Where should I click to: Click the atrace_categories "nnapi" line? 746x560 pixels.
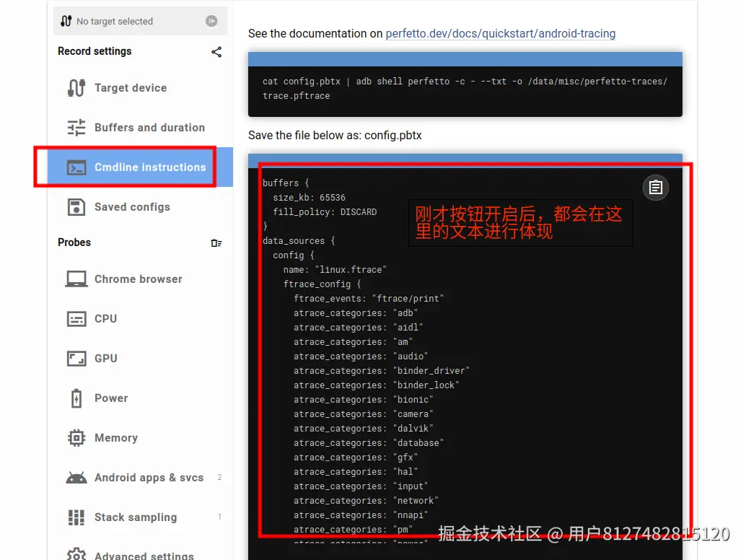(x=361, y=515)
